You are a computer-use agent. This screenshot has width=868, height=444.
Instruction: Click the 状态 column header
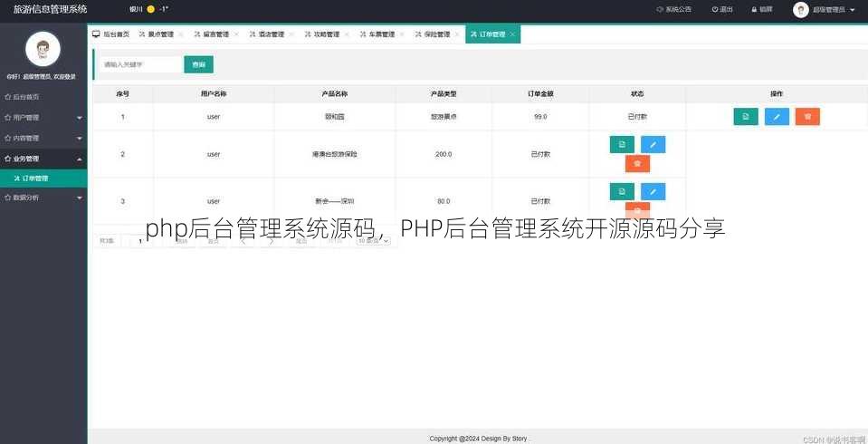(x=637, y=94)
